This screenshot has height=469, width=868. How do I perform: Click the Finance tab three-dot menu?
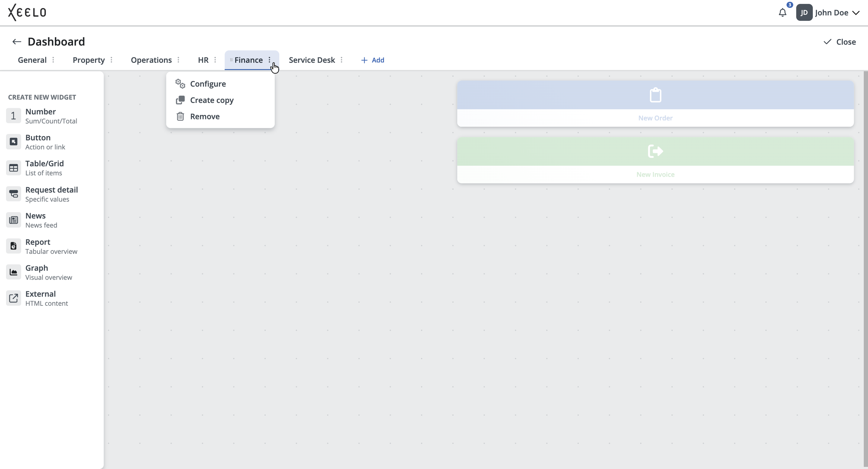[x=270, y=60]
